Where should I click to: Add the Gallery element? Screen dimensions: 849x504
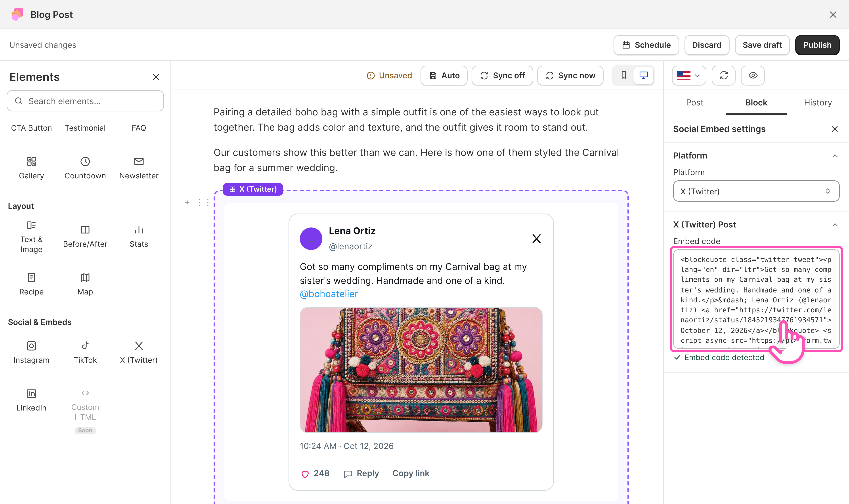(31, 168)
